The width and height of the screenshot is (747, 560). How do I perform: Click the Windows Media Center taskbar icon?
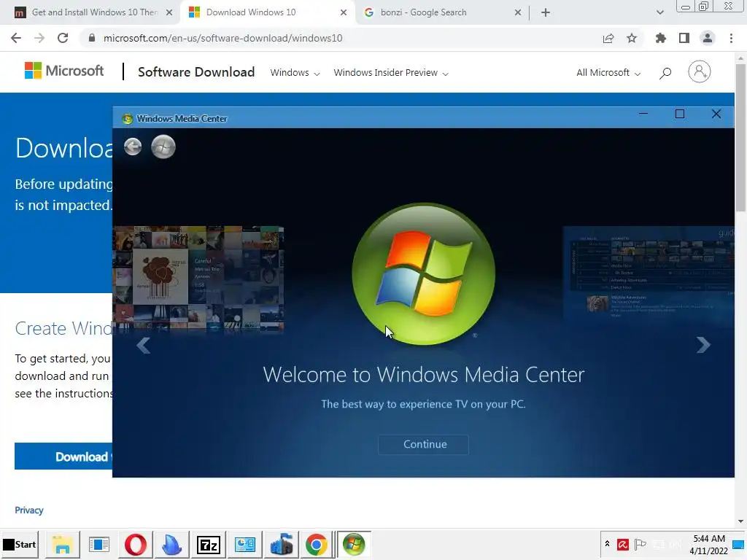pyautogui.click(x=354, y=544)
